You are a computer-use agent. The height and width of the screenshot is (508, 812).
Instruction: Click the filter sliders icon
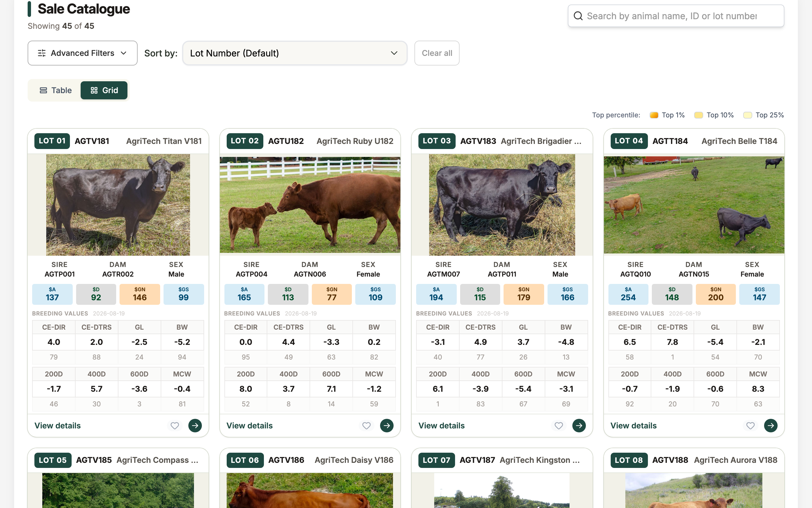(42, 53)
